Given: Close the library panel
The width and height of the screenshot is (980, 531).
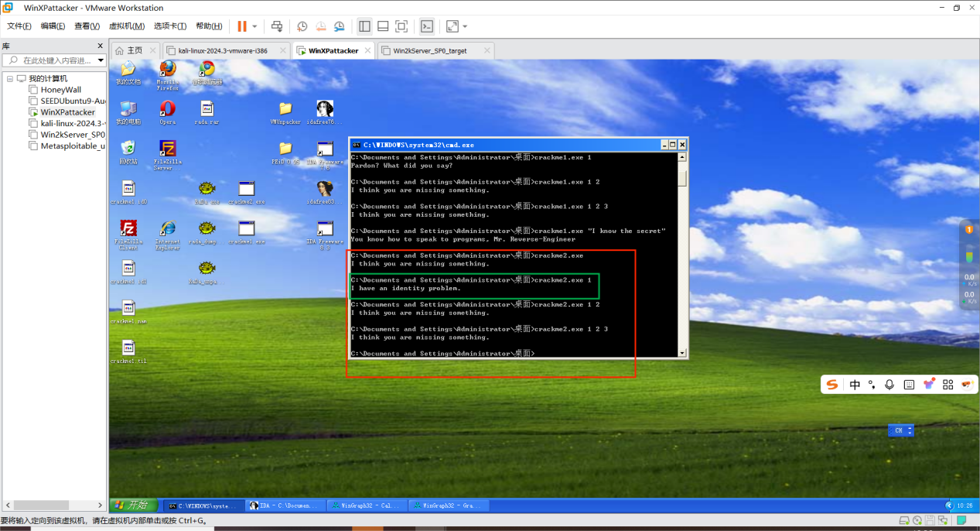Looking at the screenshot, I should [100, 46].
